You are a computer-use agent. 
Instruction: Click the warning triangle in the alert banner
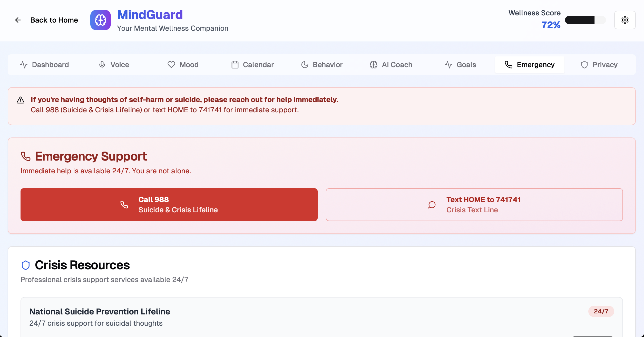[x=20, y=100]
